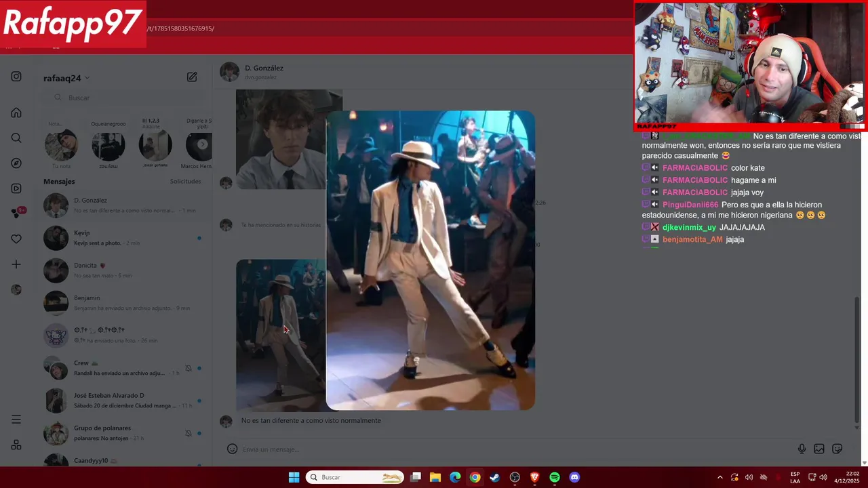
Task: Open profile avatar in the left sidebar
Action: (x=16, y=289)
